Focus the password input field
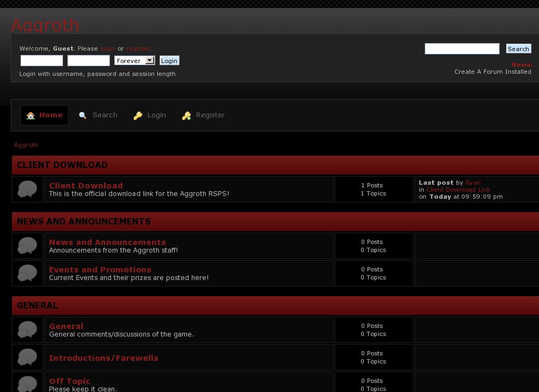 point(89,60)
